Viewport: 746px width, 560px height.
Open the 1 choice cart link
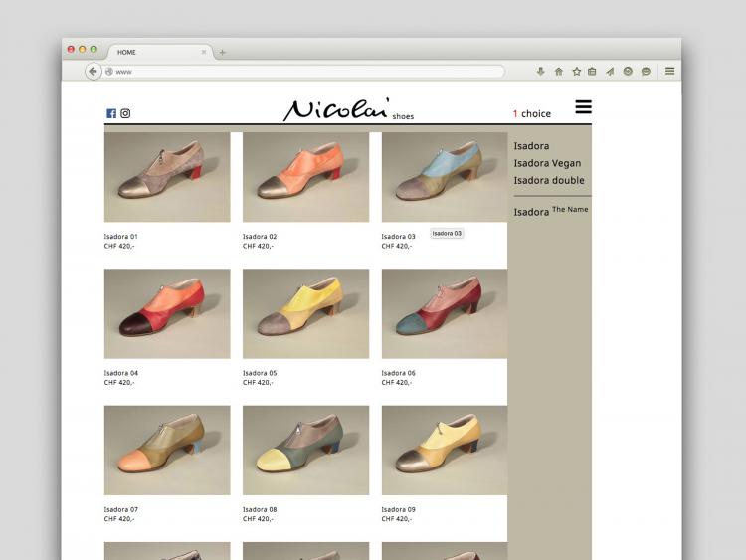532,113
